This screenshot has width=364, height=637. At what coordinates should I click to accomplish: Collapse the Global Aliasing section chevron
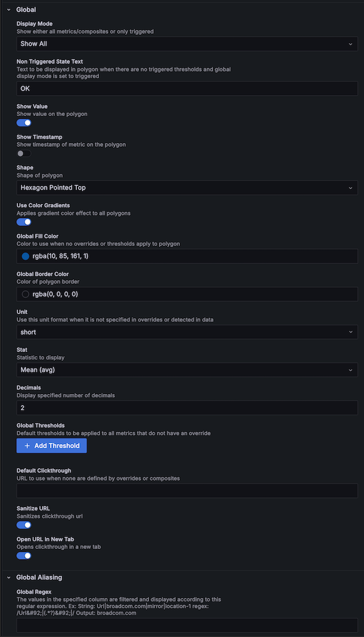[x=9, y=578]
